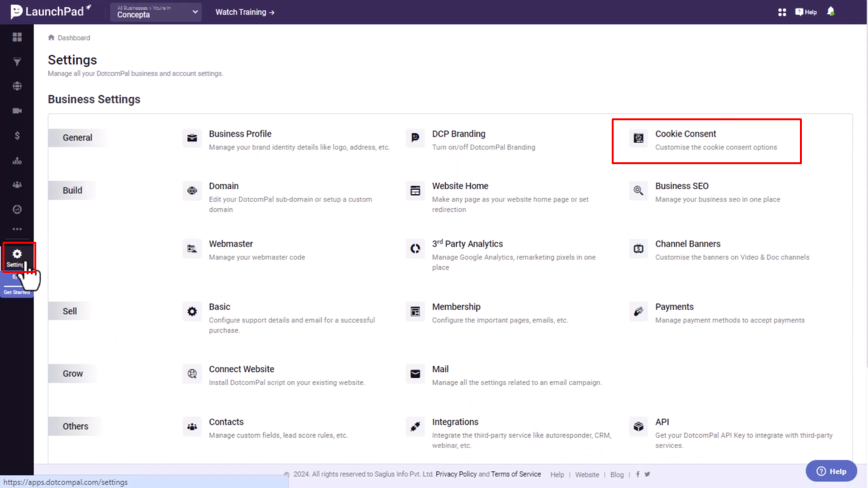Click the Connect Website icon
868x488 pixels.
click(x=192, y=373)
